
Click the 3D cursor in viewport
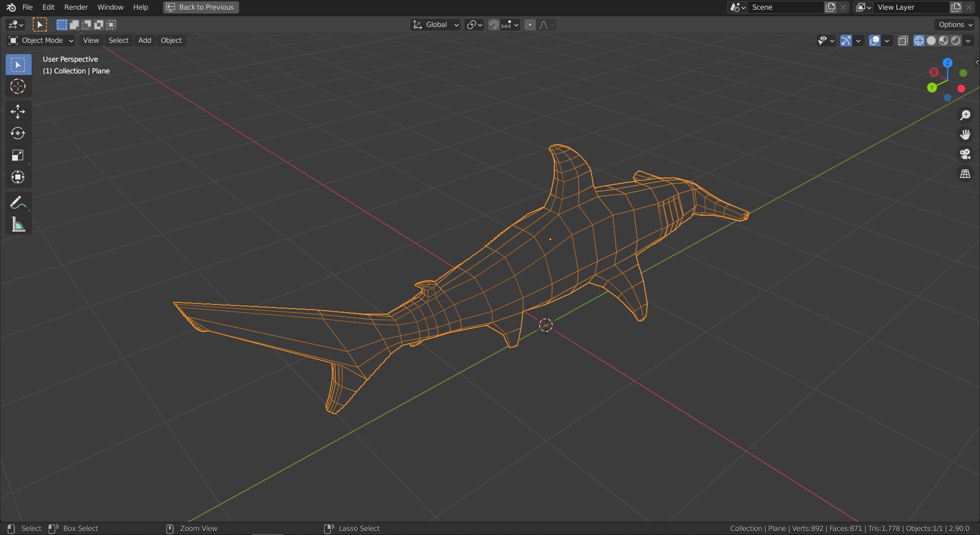[546, 325]
